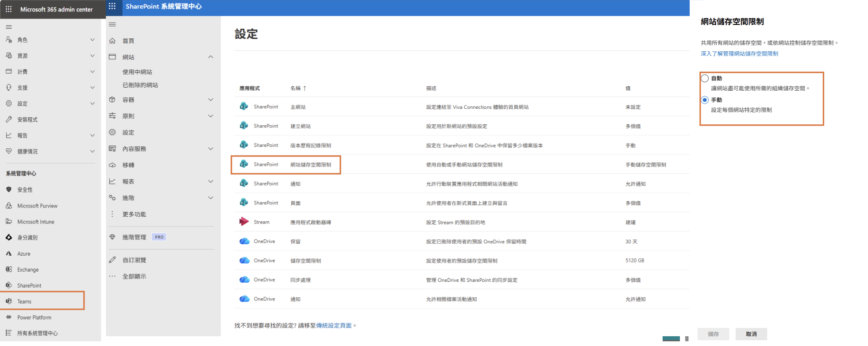868x346 pixels.
Task: Open the SharePoint 建立網站 setting
Action: pos(301,126)
